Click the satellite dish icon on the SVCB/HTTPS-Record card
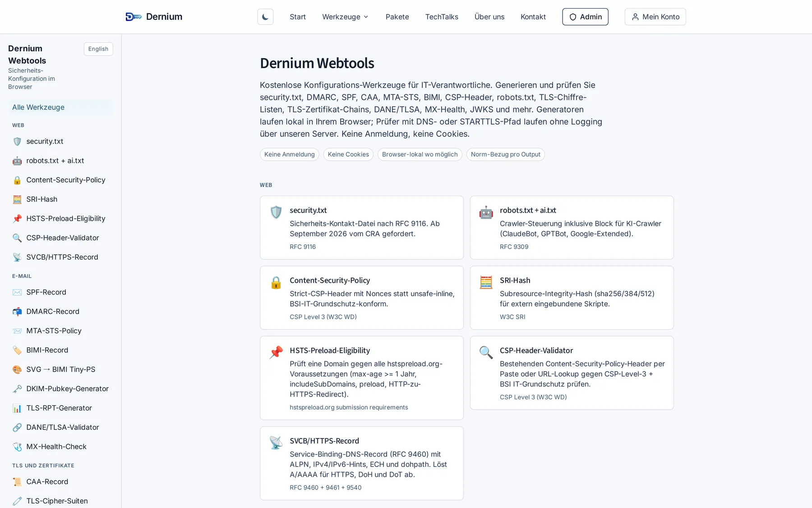Viewport: 812px width, 508px height. tap(276, 443)
